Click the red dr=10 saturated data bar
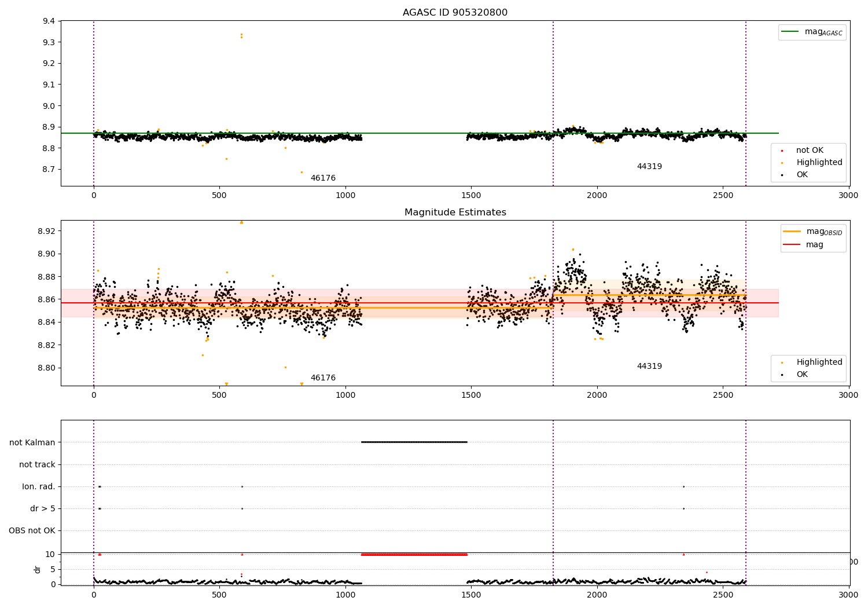 click(x=414, y=555)
